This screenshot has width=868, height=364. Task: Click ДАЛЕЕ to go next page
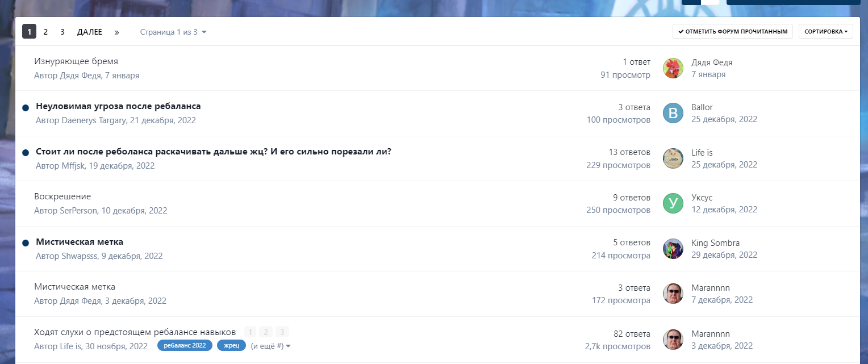[90, 32]
